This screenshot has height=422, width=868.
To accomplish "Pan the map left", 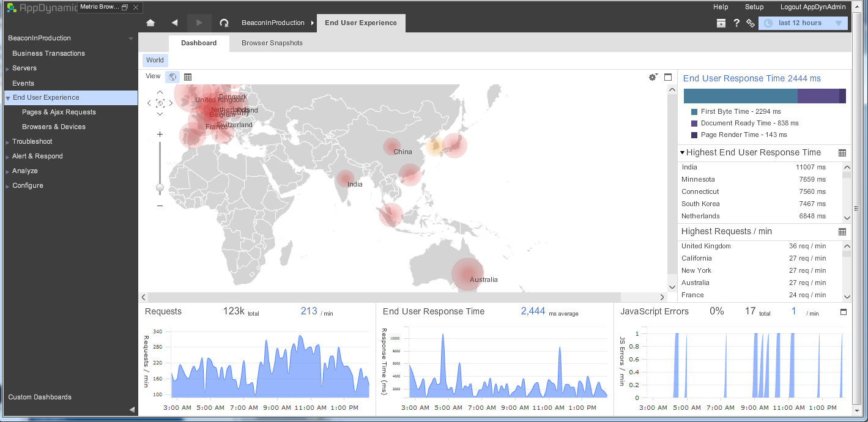I will 149,103.
